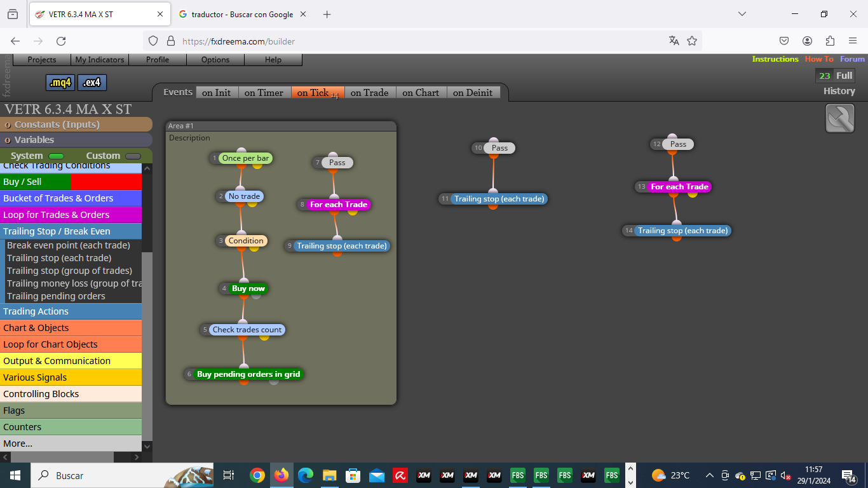Open the How To link
Viewport: 868px width, 488px height.
(819, 59)
